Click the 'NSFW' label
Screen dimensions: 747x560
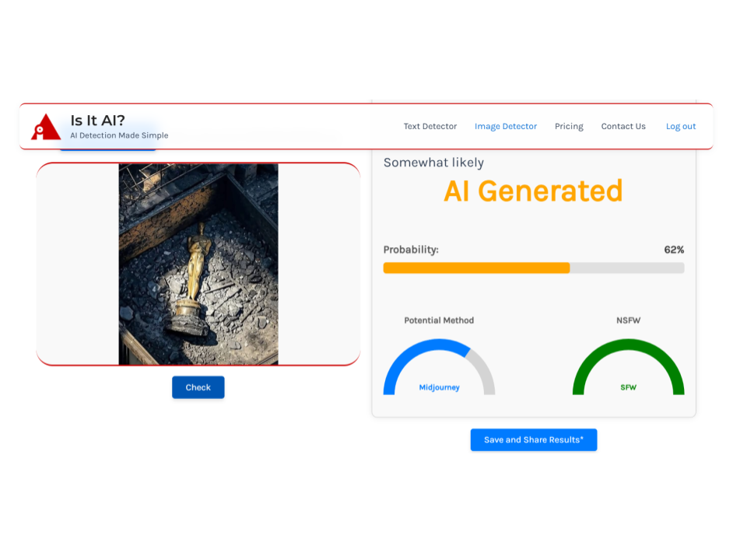click(x=629, y=320)
